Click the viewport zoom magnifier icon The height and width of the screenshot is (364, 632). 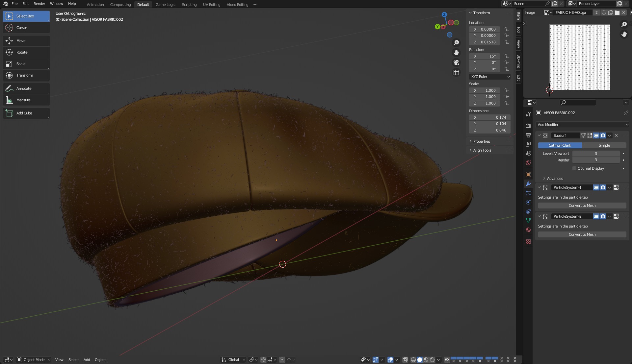coord(456,43)
